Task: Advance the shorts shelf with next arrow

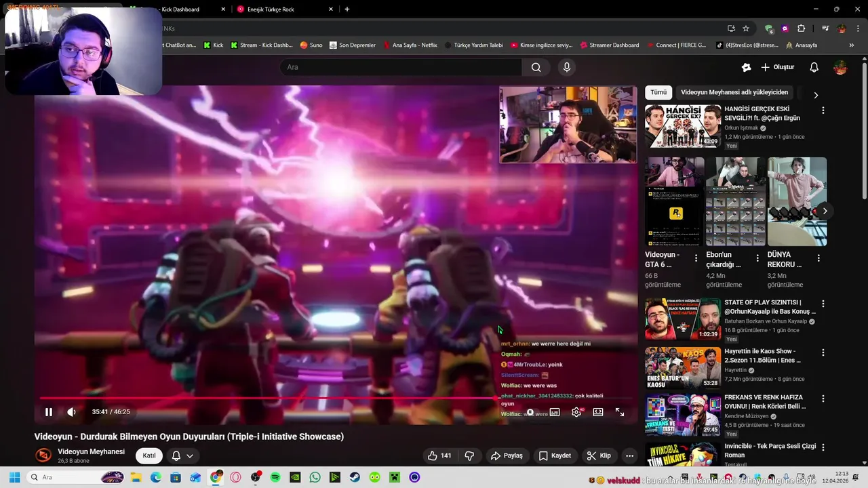Action: pos(825,211)
